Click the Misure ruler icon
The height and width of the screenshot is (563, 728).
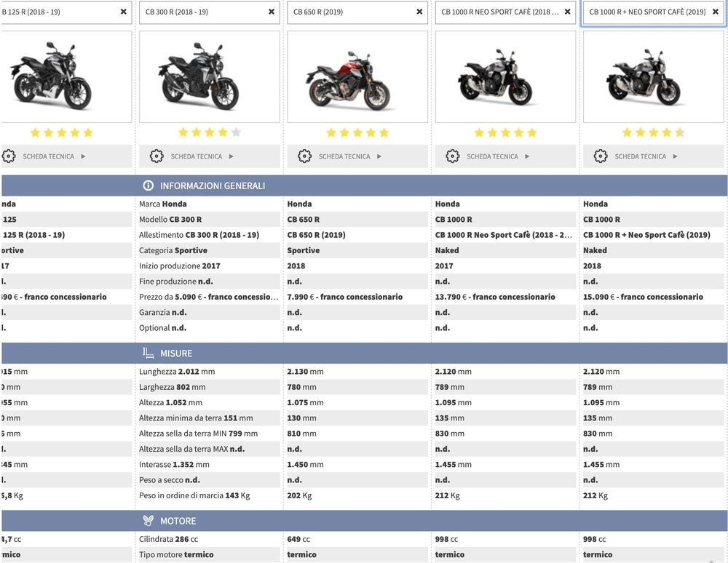149,354
